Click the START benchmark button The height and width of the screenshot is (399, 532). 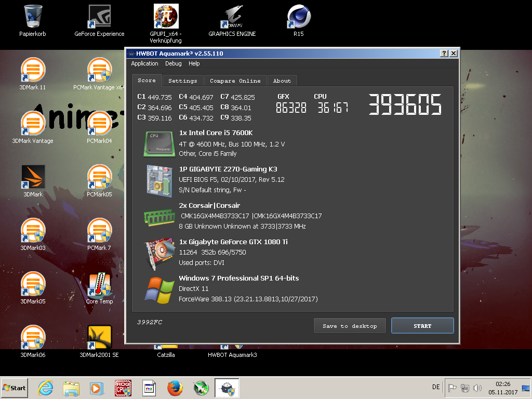pyautogui.click(x=422, y=326)
